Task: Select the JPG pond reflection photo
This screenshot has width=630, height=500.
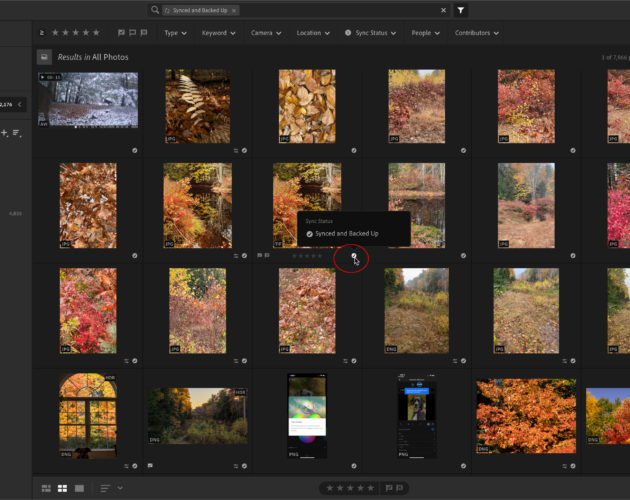Action: click(x=198, y=205)
